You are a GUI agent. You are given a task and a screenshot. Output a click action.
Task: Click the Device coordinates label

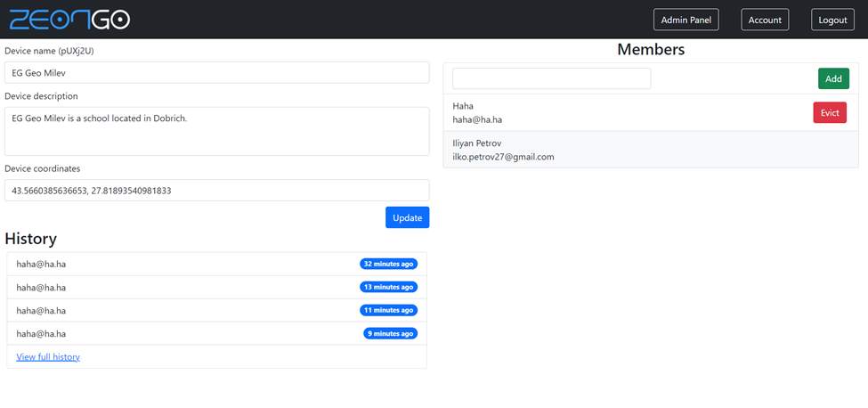[42, 168]
